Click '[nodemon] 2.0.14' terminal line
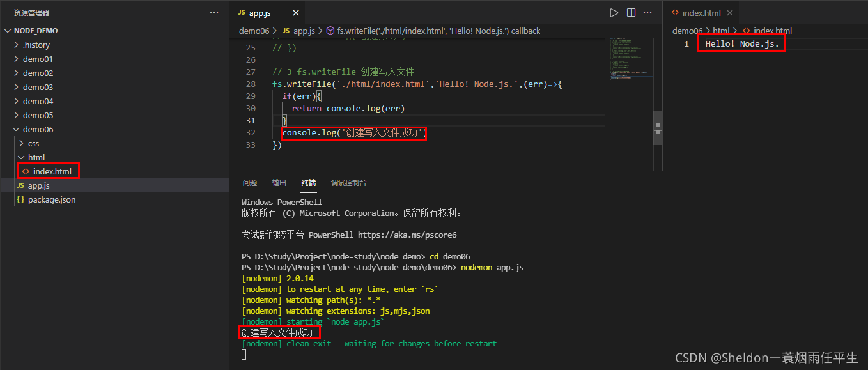Viewport: 868px width, 370px height. [x=278, y=278]
